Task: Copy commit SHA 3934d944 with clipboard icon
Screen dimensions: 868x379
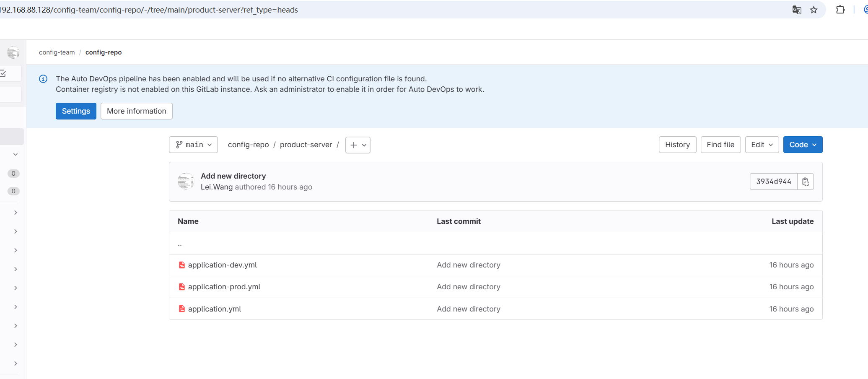Action: [805, 182]
